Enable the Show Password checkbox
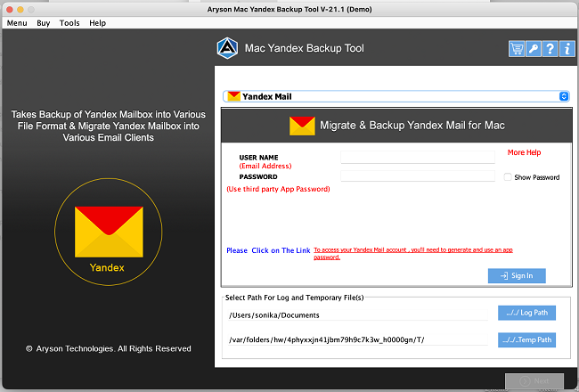Image resolution: width=579 pixels, height=392 pixels. pyautogui.click(x=508, y=177)
